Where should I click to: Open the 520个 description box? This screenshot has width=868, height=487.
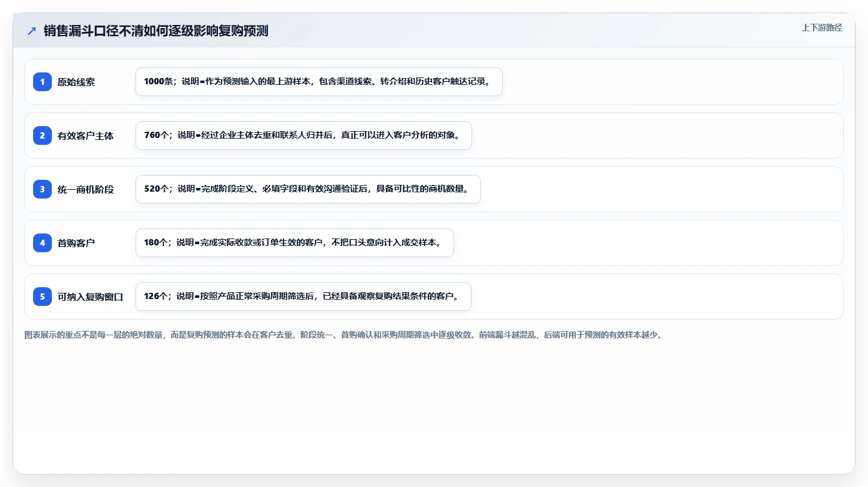pos(308,189)
